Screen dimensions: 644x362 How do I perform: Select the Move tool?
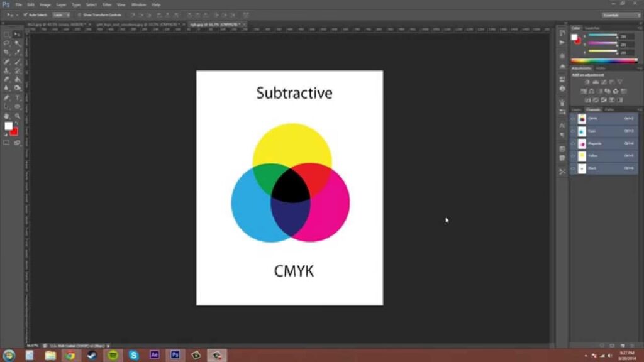[x=17, y=35]
